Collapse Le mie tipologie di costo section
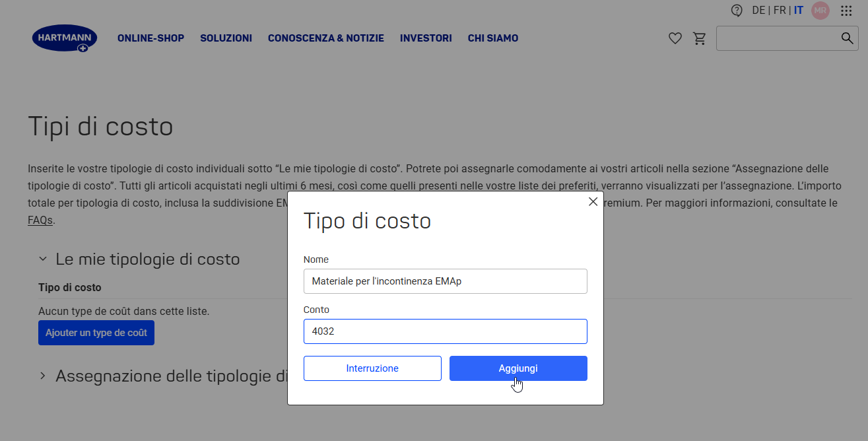This screenshot has height=441, width=868. (x=43, y=259)
